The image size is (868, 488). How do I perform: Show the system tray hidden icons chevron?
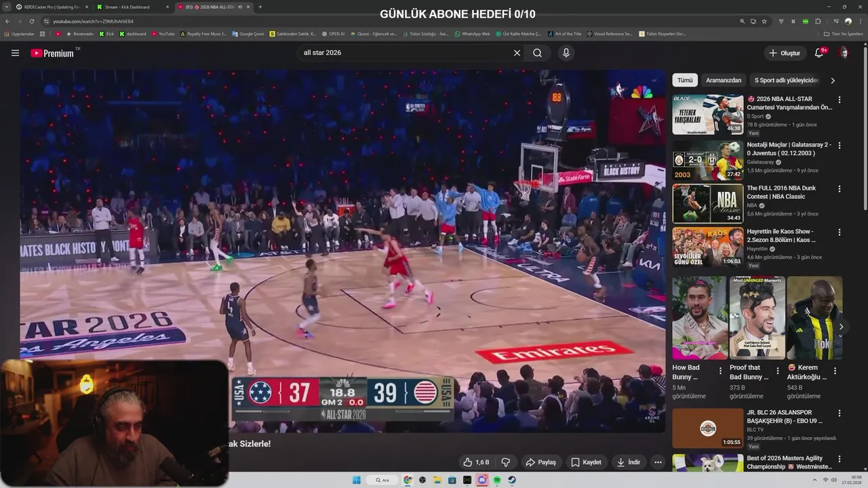815,480
